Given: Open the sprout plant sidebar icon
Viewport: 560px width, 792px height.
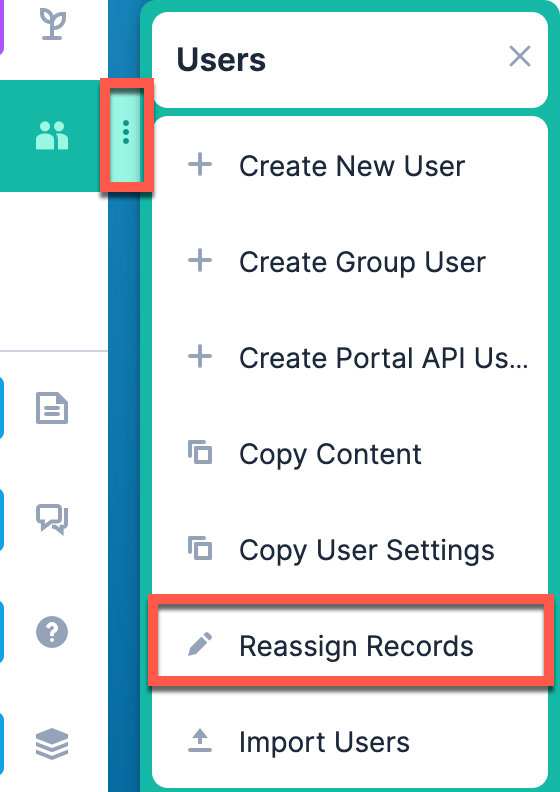Looking at the screenshot, I should (x=52, y=24).
